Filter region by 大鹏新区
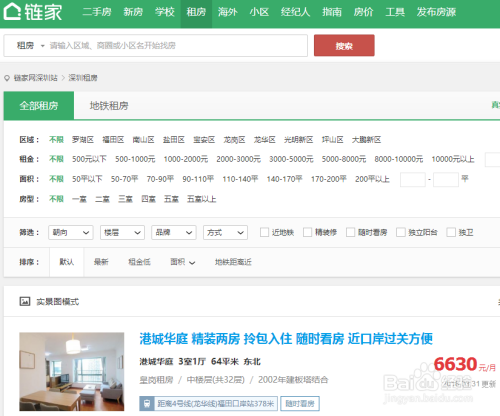 coord(366,139)
